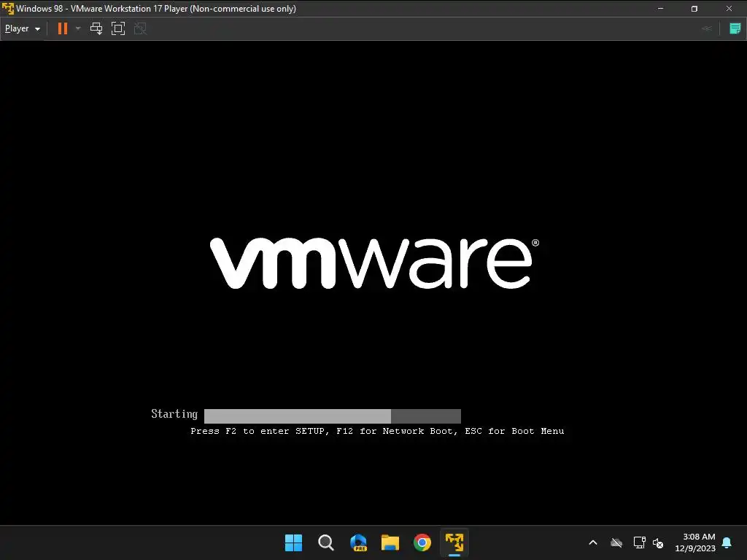The height and width of the screenshot is (560, 747).
Task: Click the disabled Unity mode icon
Action: (140, 28)
